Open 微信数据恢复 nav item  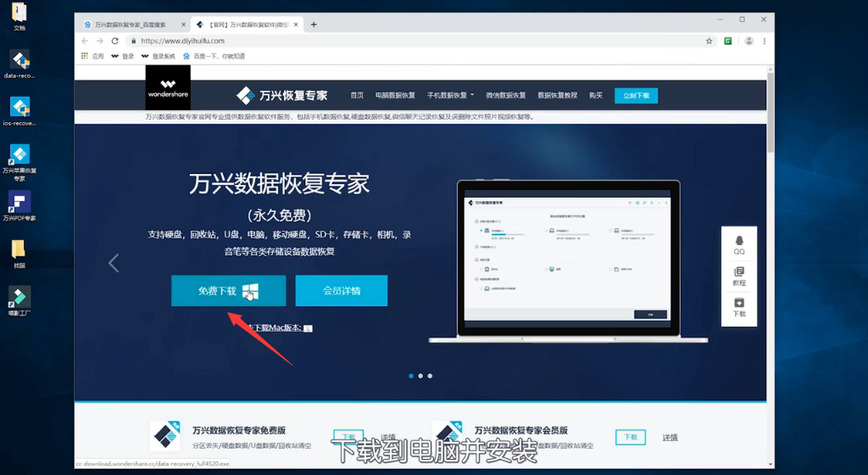(x=506, y=95)
